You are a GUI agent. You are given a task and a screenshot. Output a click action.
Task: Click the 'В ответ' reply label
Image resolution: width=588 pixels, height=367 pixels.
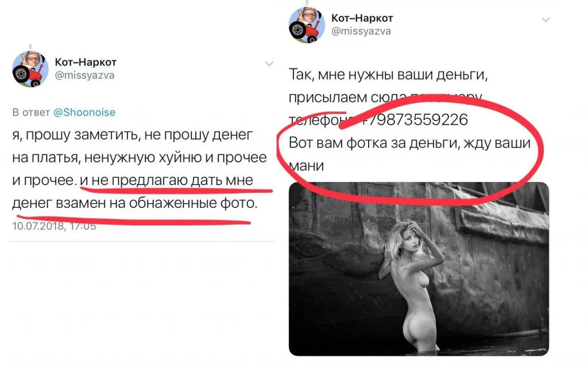coord(31,112)
